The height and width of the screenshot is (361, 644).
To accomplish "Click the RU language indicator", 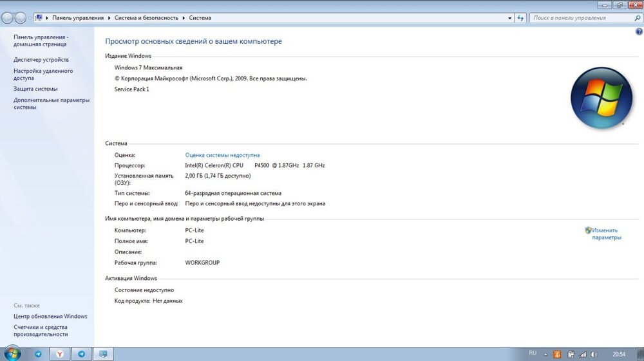I will [533, 353].
